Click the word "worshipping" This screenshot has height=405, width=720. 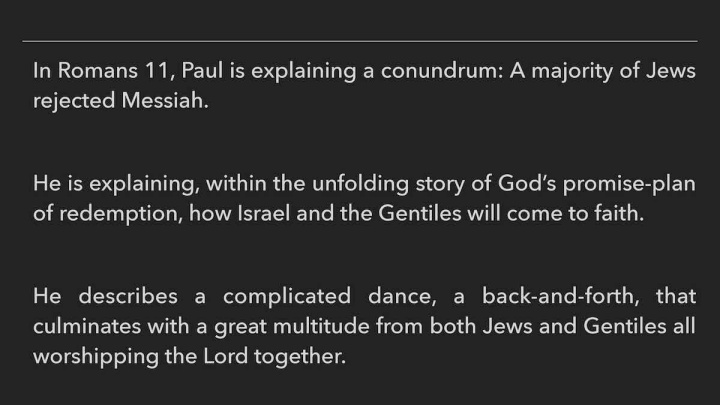[x=89, y=357]
